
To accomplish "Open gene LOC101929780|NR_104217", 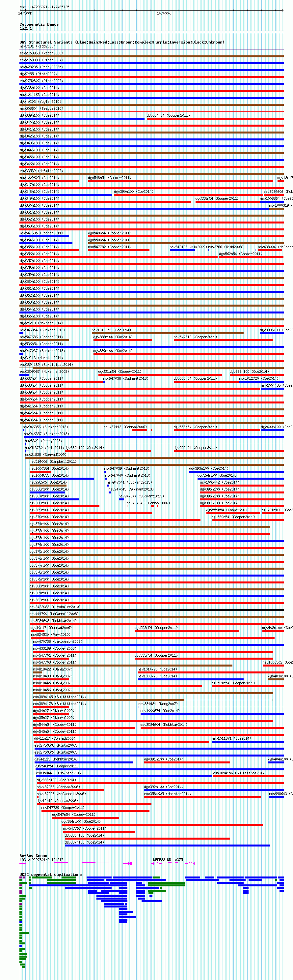I will coord(41,860).
